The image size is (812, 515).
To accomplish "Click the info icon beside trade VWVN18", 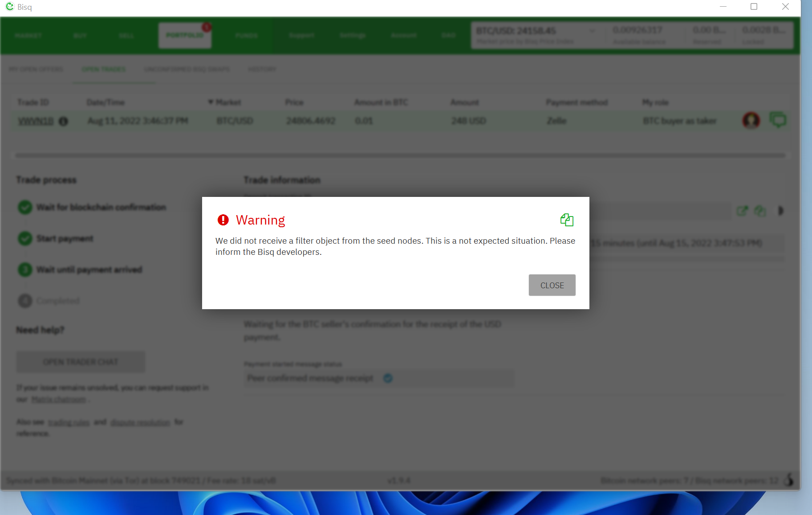I will click(x=63, y=121).
